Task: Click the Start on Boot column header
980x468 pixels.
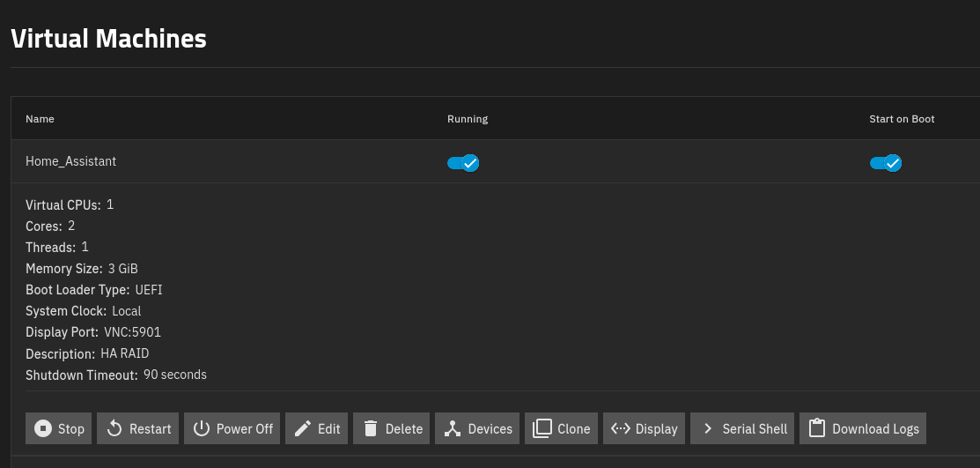Action: pos(902,119)
